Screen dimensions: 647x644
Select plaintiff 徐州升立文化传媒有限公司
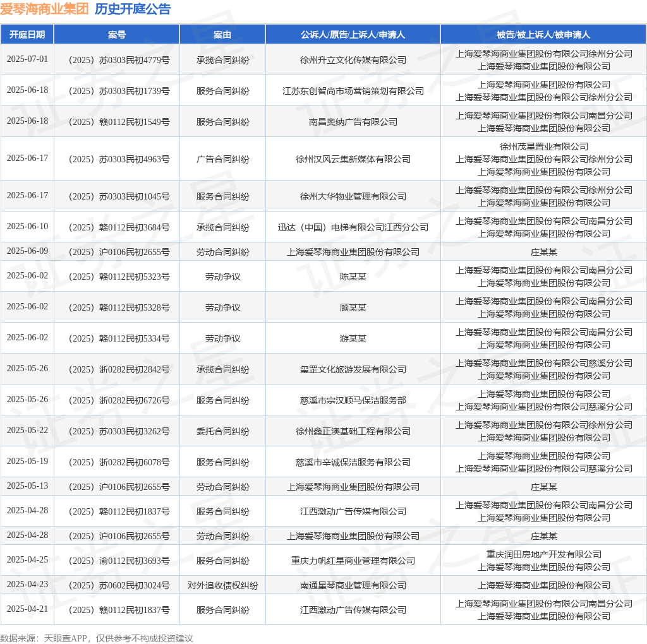pyautogui.click(x=353, y=60)
